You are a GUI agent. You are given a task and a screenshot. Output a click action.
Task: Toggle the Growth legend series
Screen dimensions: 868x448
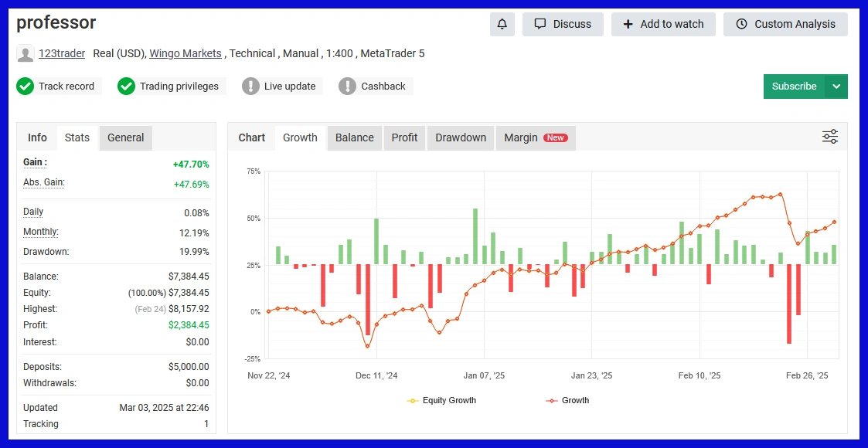tap(567, 400)
